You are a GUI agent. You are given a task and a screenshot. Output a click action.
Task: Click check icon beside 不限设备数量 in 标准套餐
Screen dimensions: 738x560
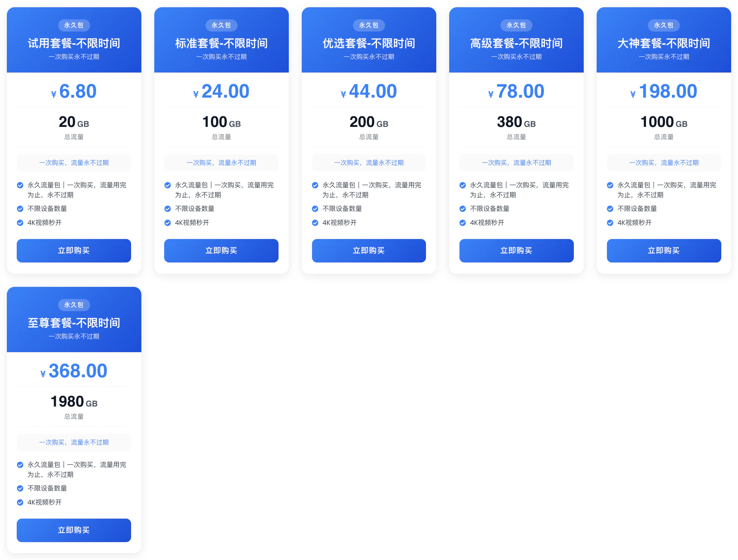tap(168, 209)
